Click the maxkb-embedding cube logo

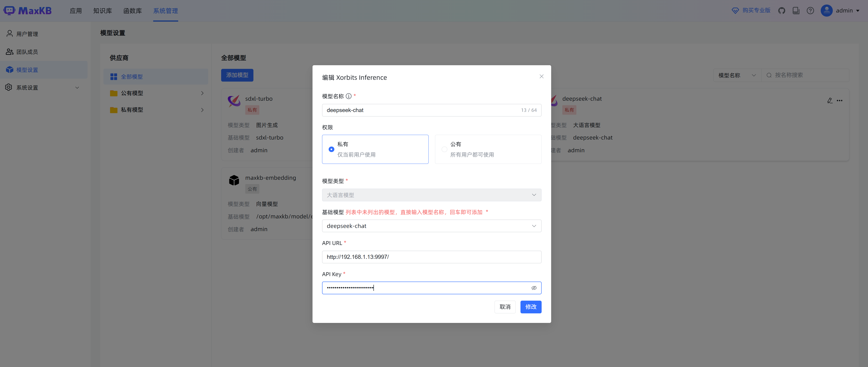(x=234, y=180)
